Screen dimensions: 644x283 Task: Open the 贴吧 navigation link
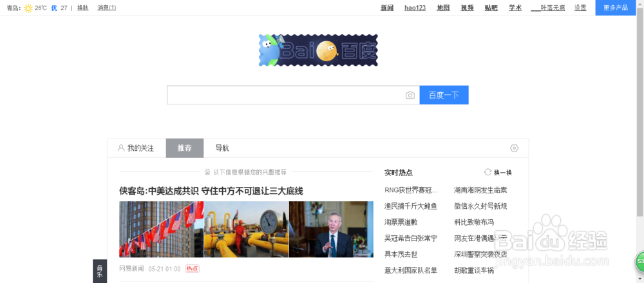(491, 8)
